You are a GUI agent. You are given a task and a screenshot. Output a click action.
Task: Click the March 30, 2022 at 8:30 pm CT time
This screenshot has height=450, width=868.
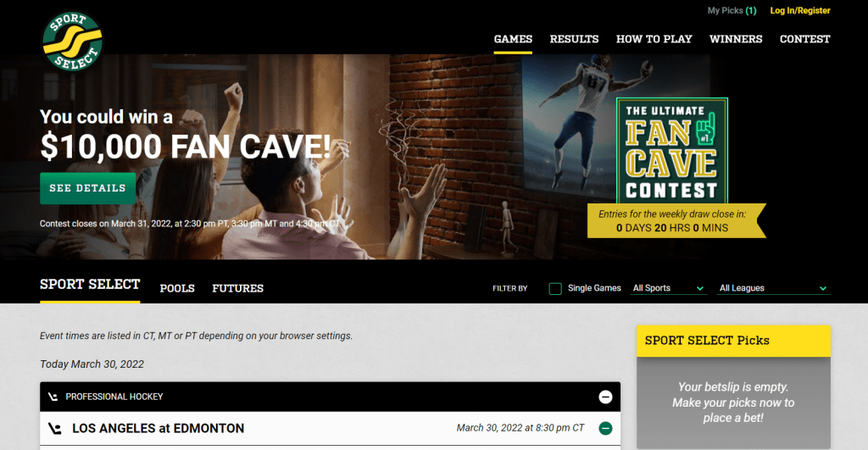(520, 428)
